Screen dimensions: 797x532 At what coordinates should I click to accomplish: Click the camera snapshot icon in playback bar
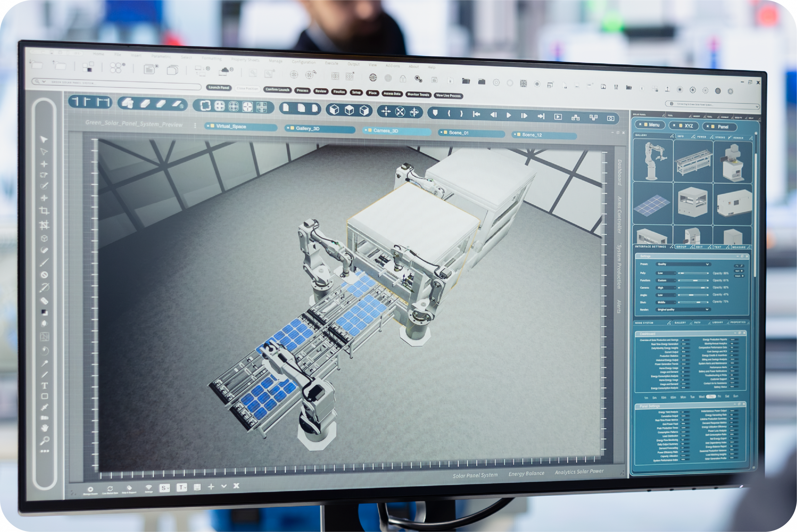click(611, 118)
